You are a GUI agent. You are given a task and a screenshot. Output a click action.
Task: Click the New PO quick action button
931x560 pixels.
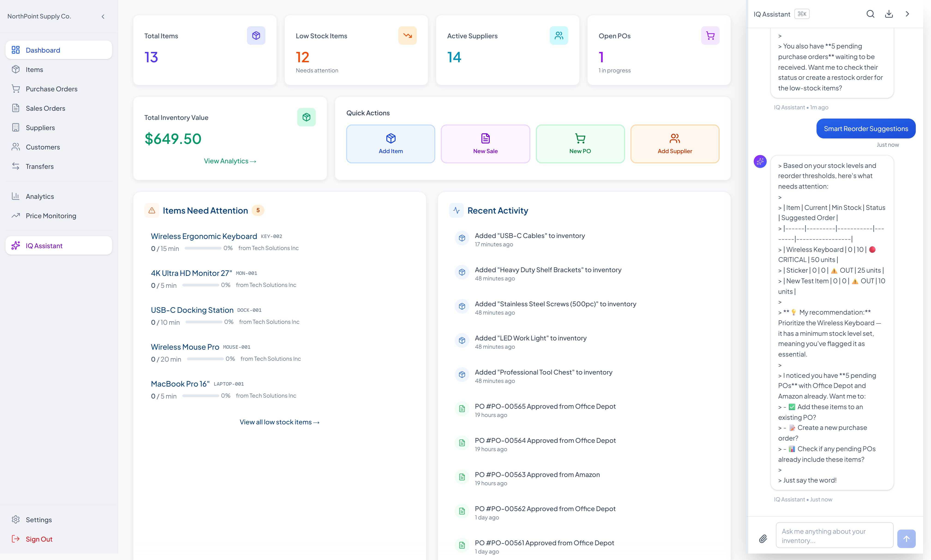[x=580, y=144]
